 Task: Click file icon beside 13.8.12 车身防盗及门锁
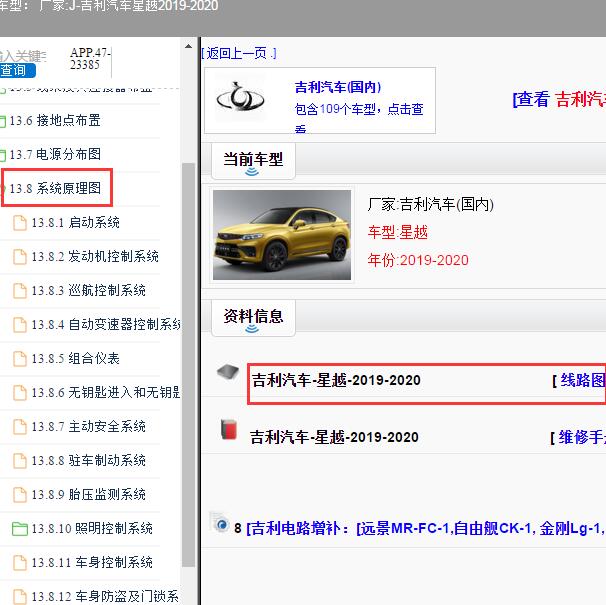point(20,597)
